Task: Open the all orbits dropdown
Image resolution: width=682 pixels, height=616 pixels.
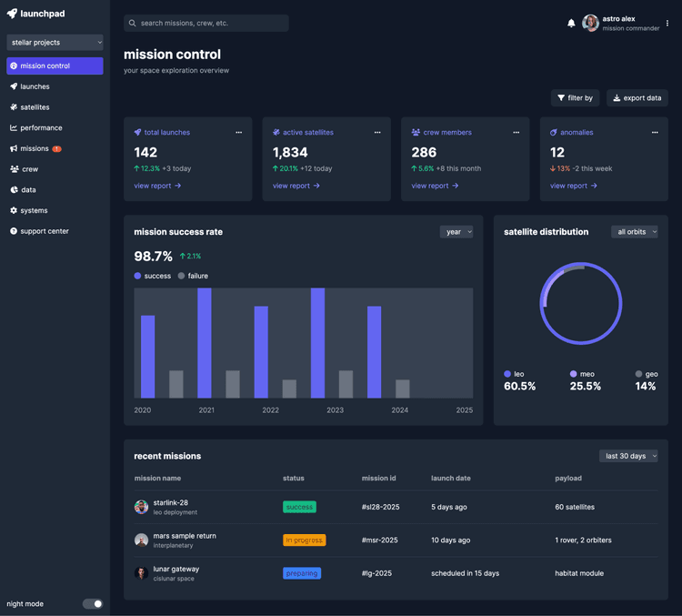Action: click(635, 232)
